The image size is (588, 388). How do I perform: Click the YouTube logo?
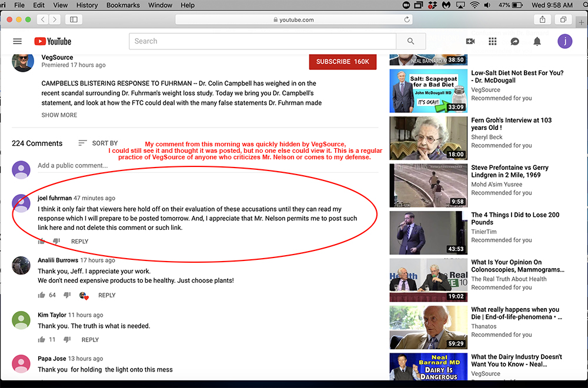[53, 41]
